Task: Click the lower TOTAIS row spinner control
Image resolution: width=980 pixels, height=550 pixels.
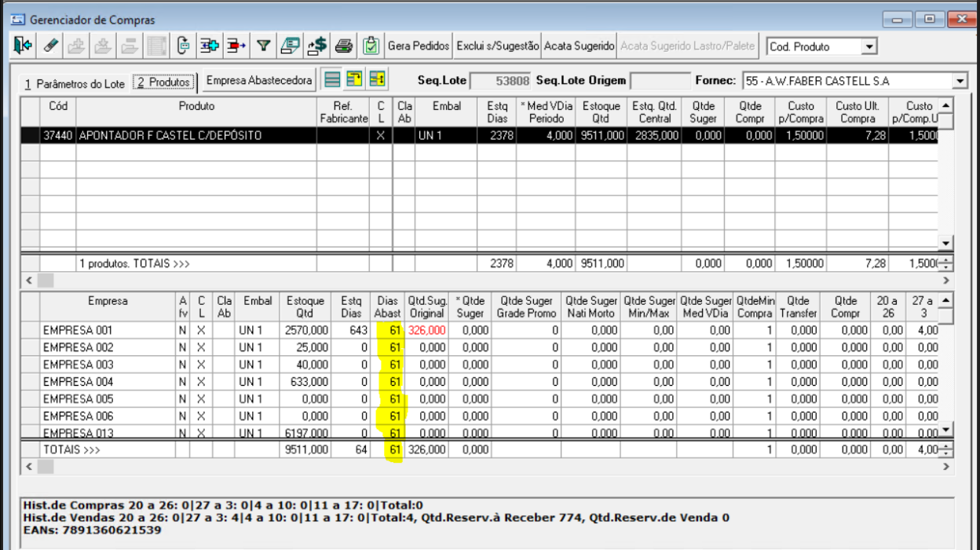Action: click(x=945, y=450)
